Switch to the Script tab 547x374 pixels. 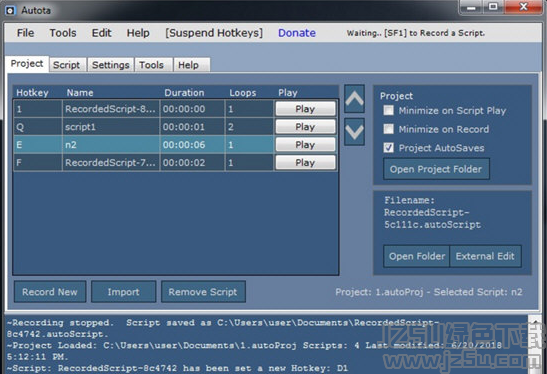67,65
